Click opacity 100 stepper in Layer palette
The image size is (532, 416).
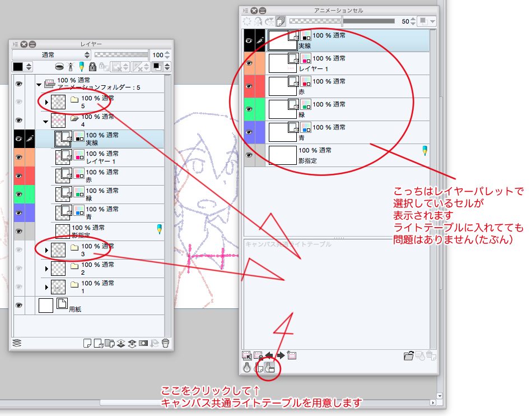[x=167, y=55]
